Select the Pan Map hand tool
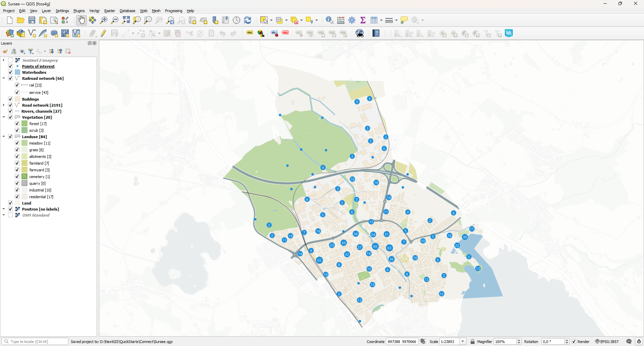 coord(82,20)
